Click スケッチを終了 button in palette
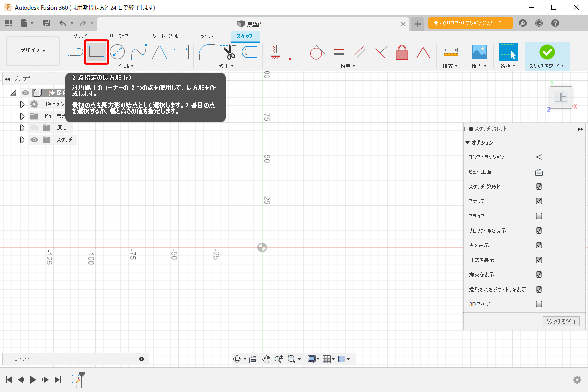588x392 pixels. coord(562,321)
